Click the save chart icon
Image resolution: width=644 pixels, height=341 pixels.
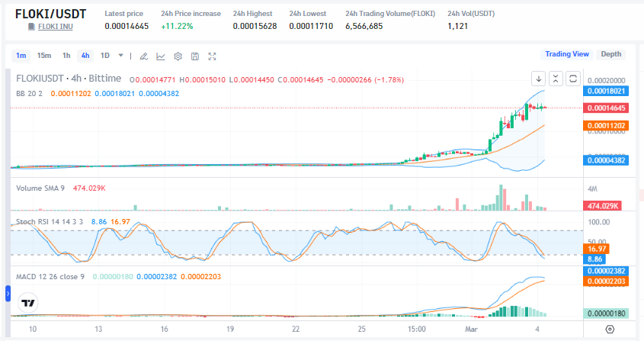coord(195,56)
